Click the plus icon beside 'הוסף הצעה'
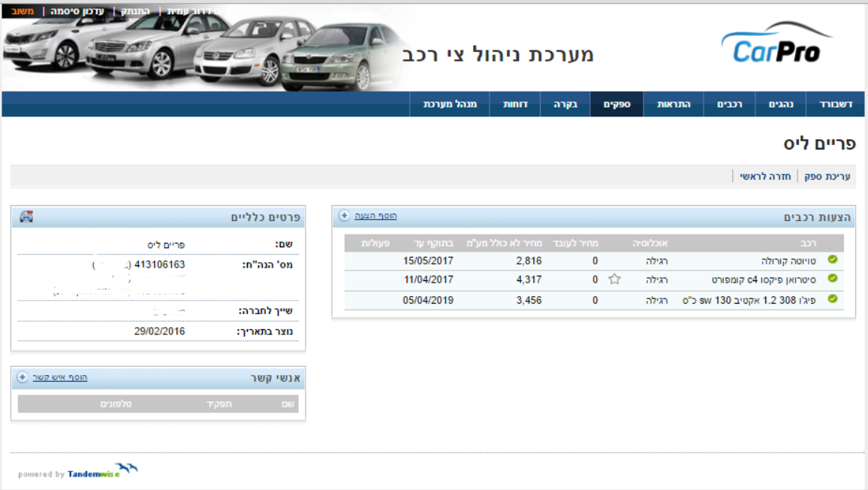This screenshot has height=490, width=868. pyautogui.click(x=345, y=216)
